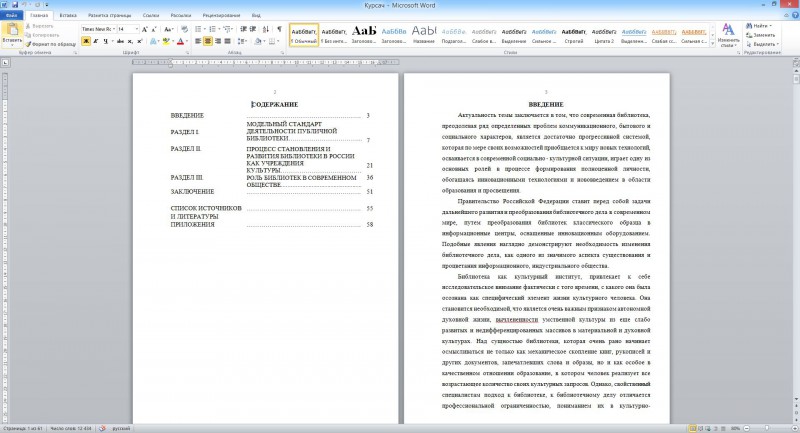Click Format Painter (Формат по образцу)
Image resolution: width=800 pixels, height=433 pixels.
(x=51, y=44)
